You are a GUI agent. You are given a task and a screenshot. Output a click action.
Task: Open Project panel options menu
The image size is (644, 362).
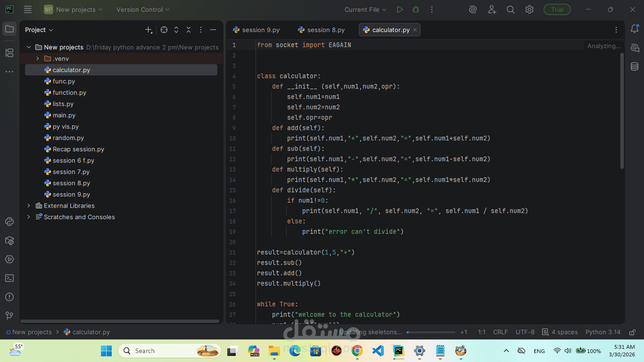tap(201, 30)
